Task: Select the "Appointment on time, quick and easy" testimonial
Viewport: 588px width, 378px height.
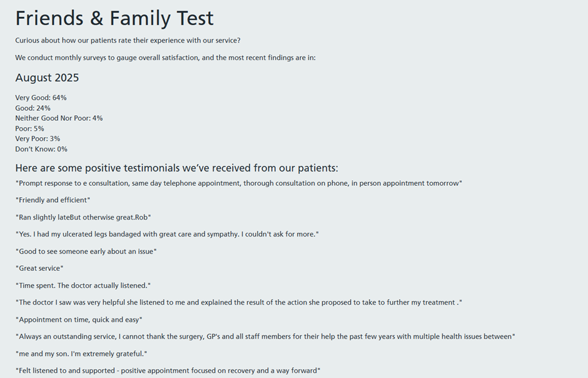Action: point(79,319)
